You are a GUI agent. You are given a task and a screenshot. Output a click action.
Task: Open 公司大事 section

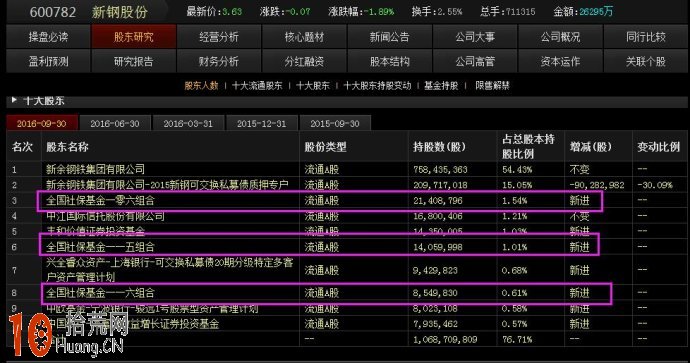tap(475, 37)
